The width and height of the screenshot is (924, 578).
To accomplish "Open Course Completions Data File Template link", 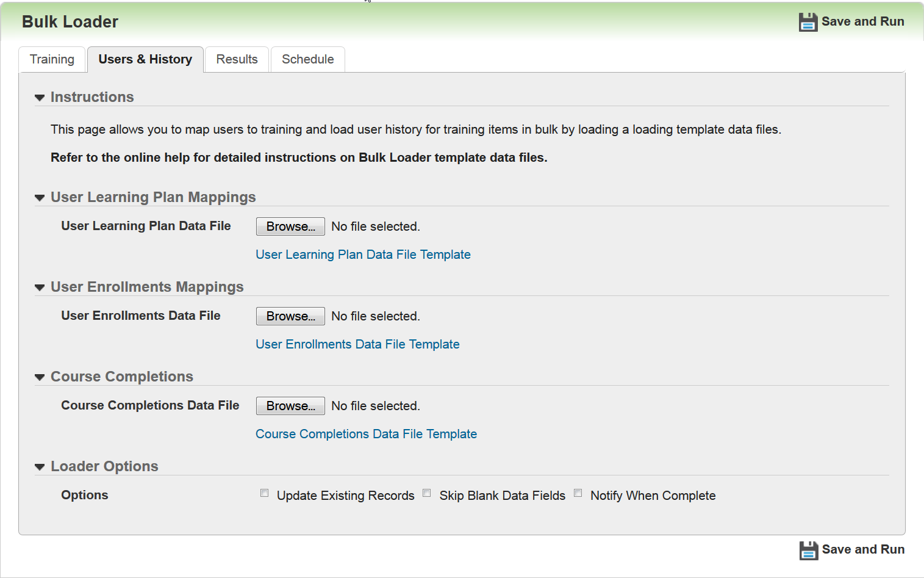I will pyautogui.click(x=366, y=434).
